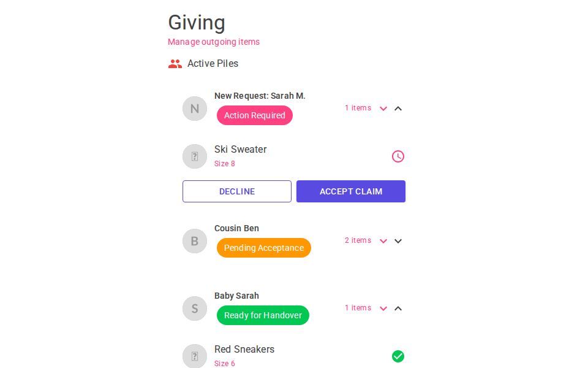Collapse the New Request: Sarah M. pile
This screenshot has width=588, height=368.
tap(398, 109)
